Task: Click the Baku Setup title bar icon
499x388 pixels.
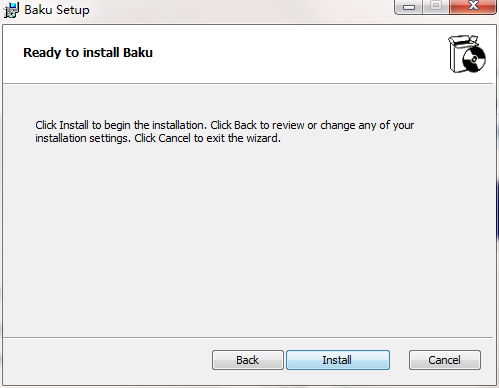Action: pos(11,10)
